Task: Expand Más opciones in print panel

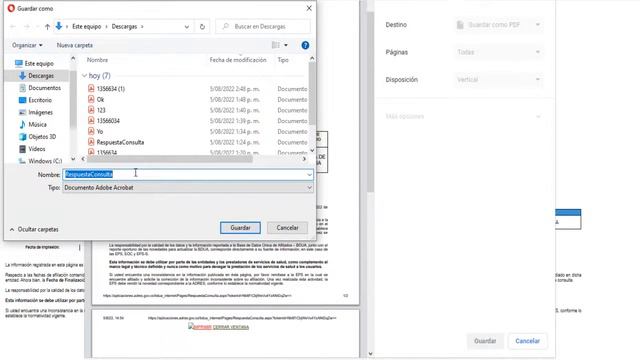Action: point(463,116)
